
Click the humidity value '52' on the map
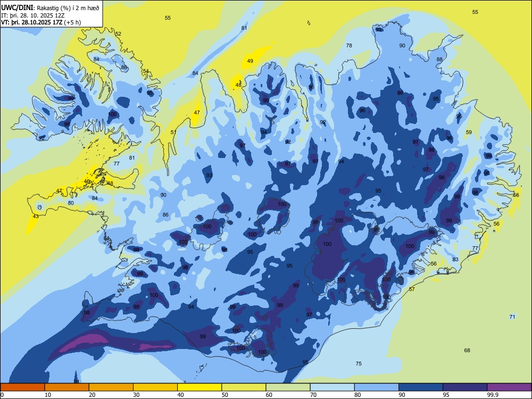(x=118, y=34)
